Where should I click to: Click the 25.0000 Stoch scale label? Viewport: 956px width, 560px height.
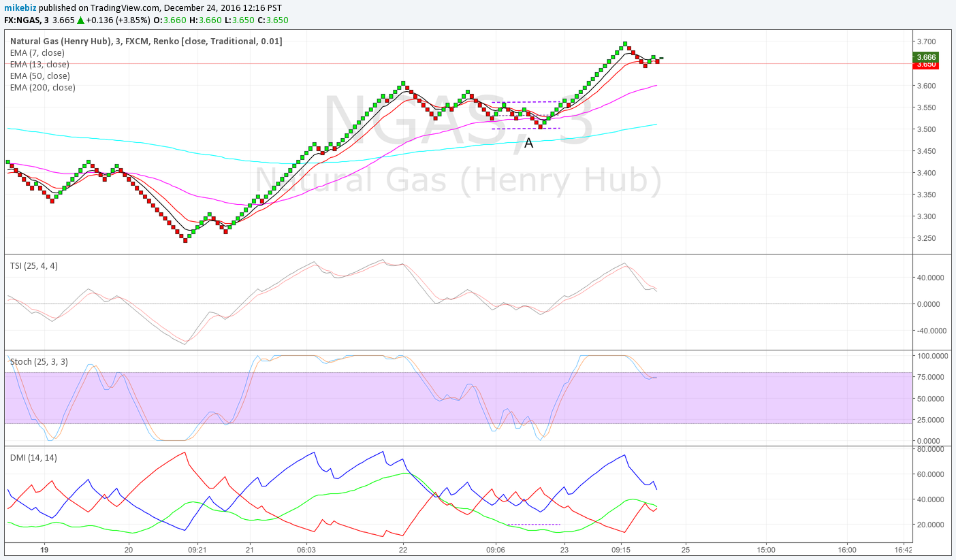coord(931,420)
